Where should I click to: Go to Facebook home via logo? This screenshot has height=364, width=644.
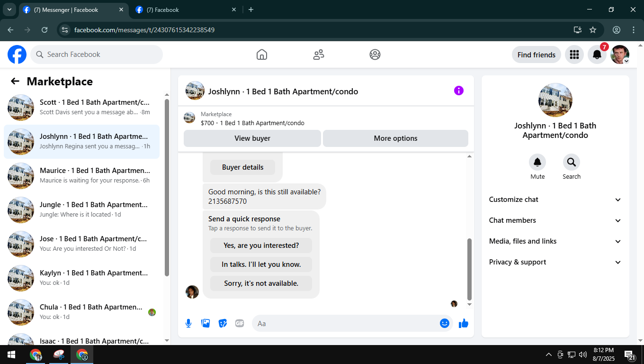pyautogui.click(x=17, y=55)
